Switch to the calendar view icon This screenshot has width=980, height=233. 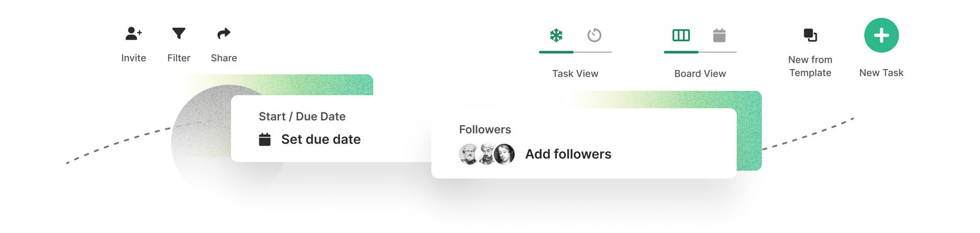pyautogui.click(x=719, y=35)
